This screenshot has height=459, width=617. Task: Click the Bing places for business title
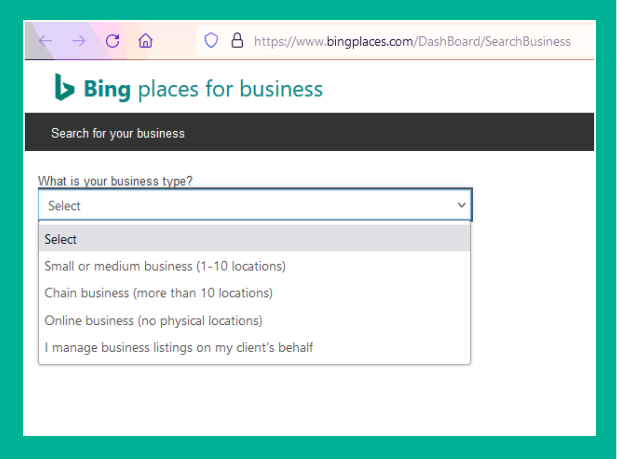[x=203, y=89]
